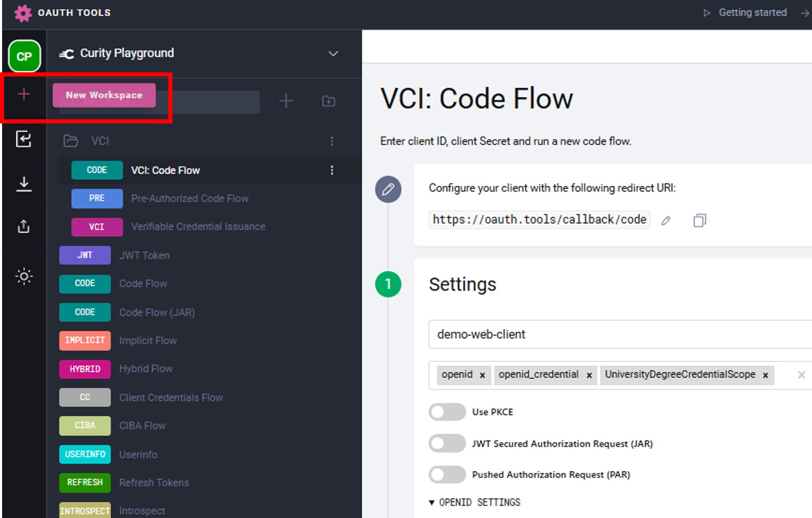Click the new folder icon

pyautogui.click(x=329, y=101)
